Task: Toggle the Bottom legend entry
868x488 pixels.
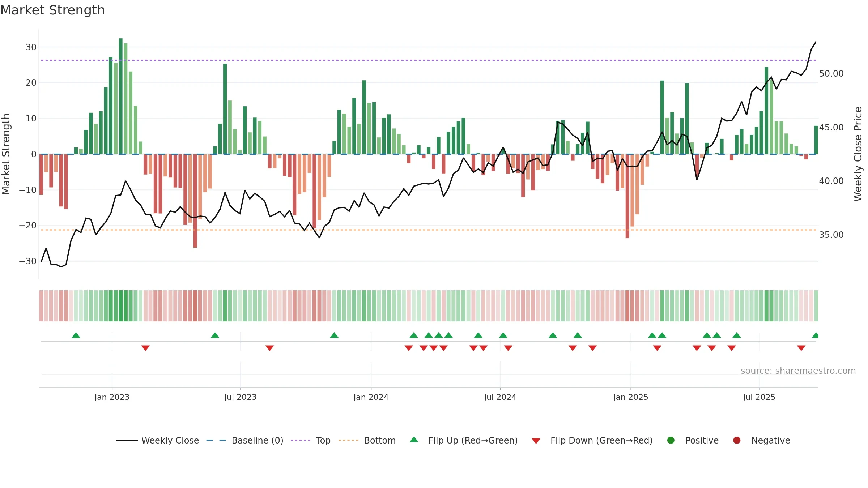Action: coord(367,440)
